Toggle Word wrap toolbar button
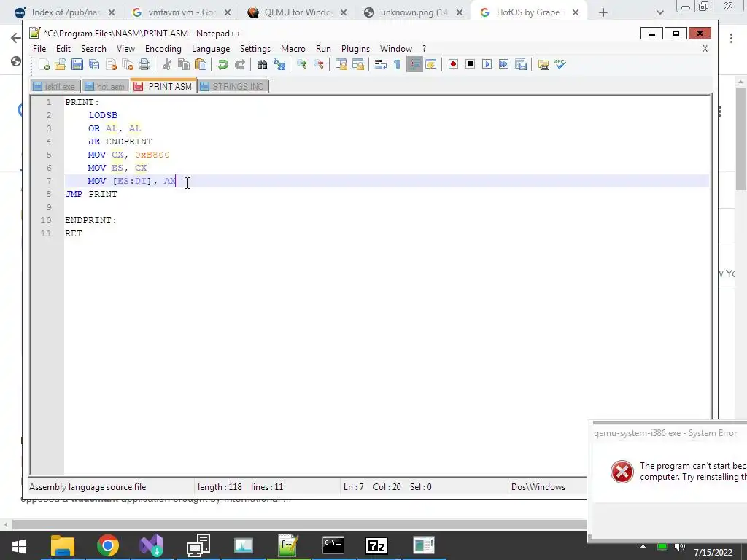 coord(380,64)
